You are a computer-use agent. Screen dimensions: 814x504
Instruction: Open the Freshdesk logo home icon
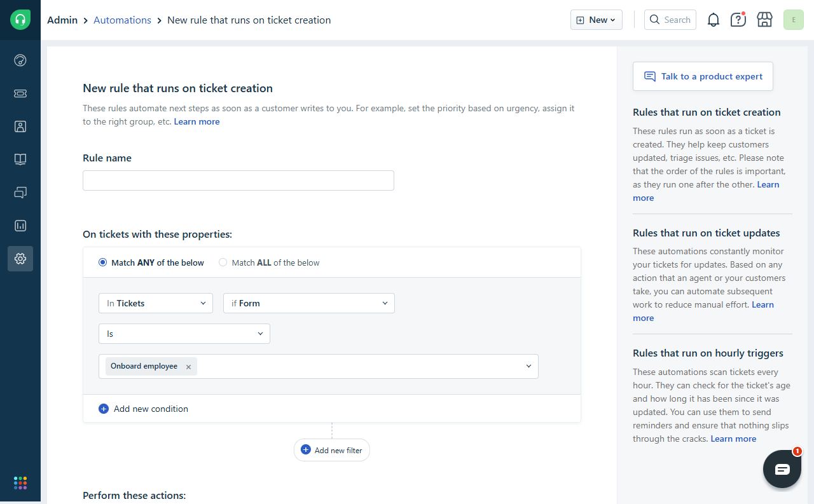(20, 20)
